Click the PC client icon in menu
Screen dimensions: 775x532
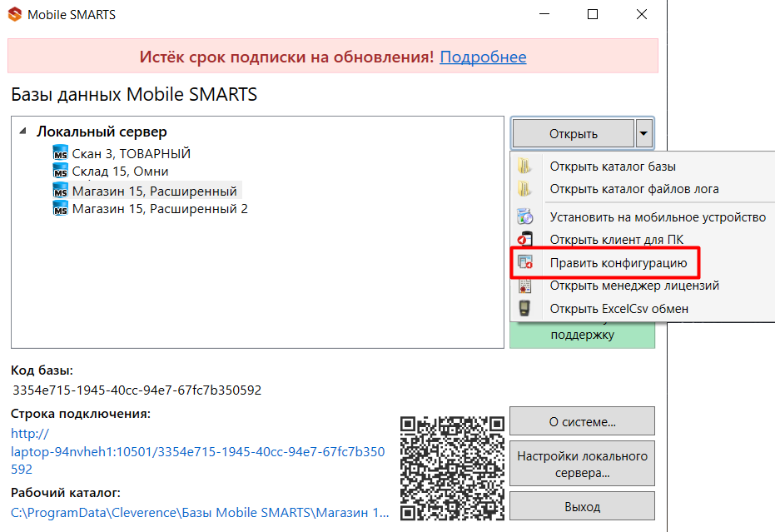pos(524,239)
